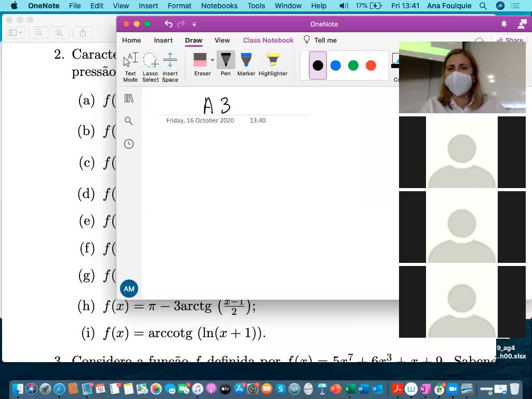The width and height of the screenshot is (532, 399).
Task: Show the notebooks navigation pane
Action: click(x=129, y=98)
